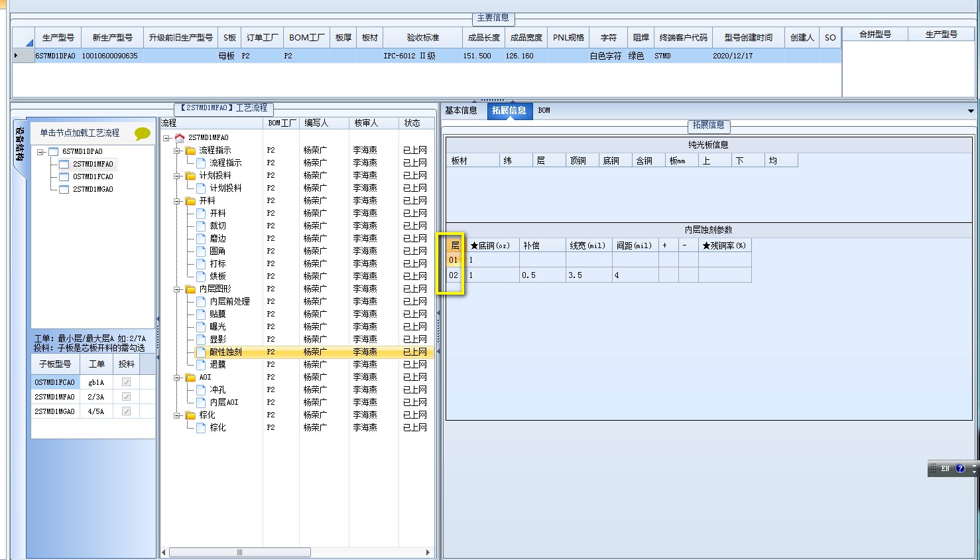Click the ★残铜率(%) column header

click(x=725, y=245)
